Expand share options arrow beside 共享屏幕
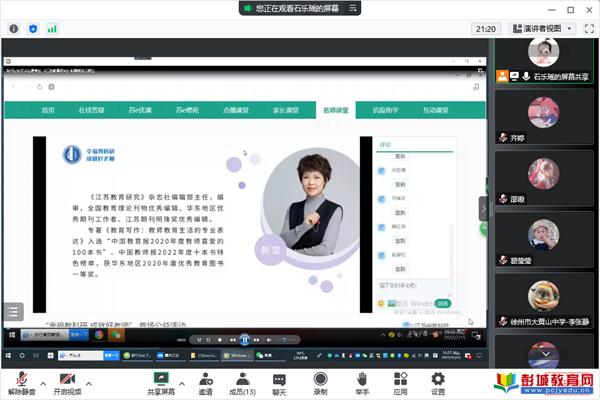 point(182,383)
